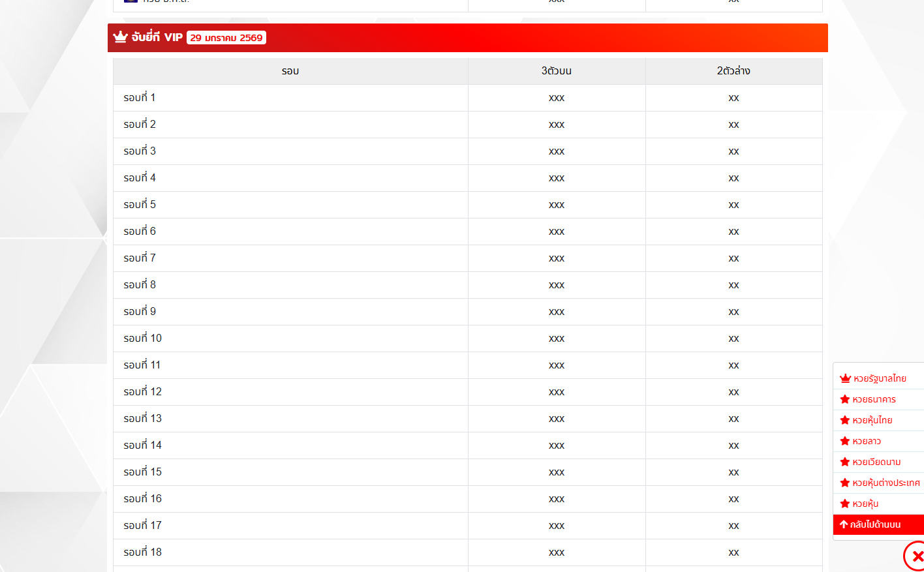Click the 29 มกราคม 2569 date badge
This screenshot has width=924, height=572.
226,38
